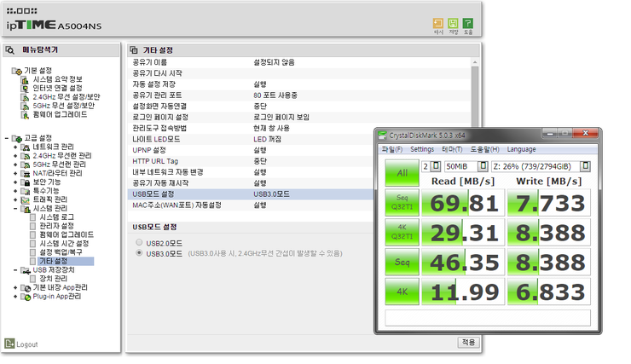Select the USB3.0 mode radio button
Screen dimensions: 631x364
(x=139, y=253)
